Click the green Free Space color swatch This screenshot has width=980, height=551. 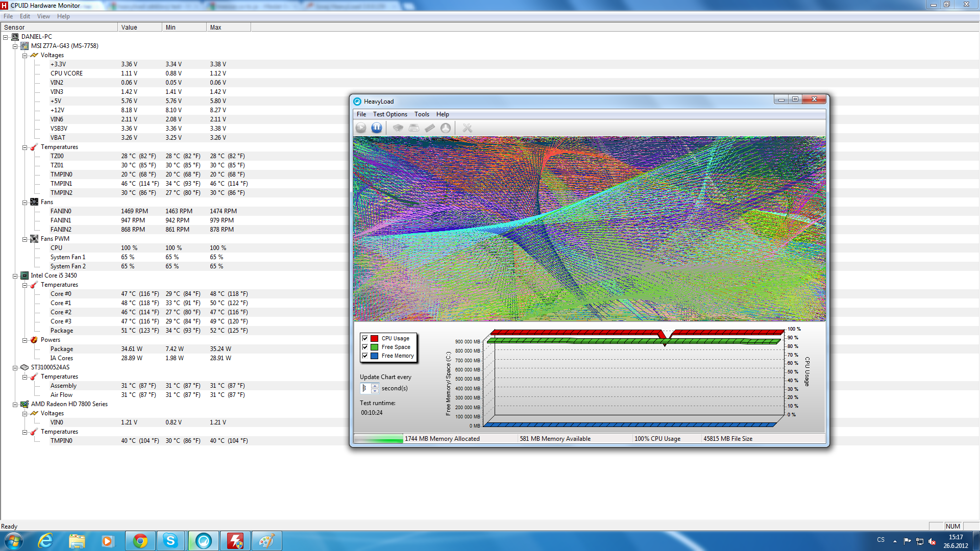(375, 347)
